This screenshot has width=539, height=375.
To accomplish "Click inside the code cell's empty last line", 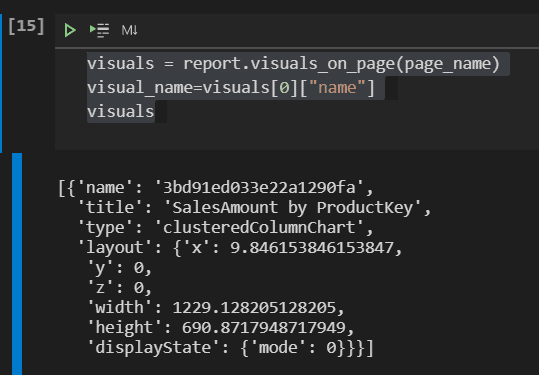I will click(x=296, y=136).
